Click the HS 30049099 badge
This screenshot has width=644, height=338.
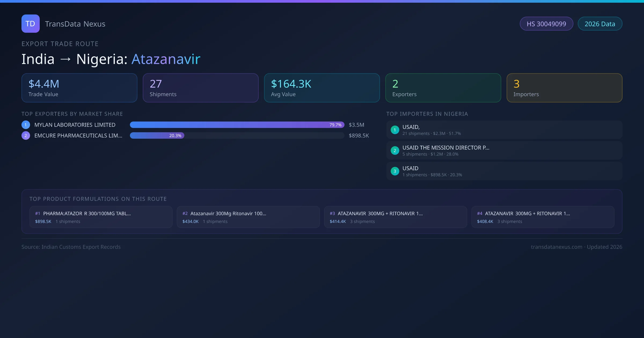(x=546, y=24)
